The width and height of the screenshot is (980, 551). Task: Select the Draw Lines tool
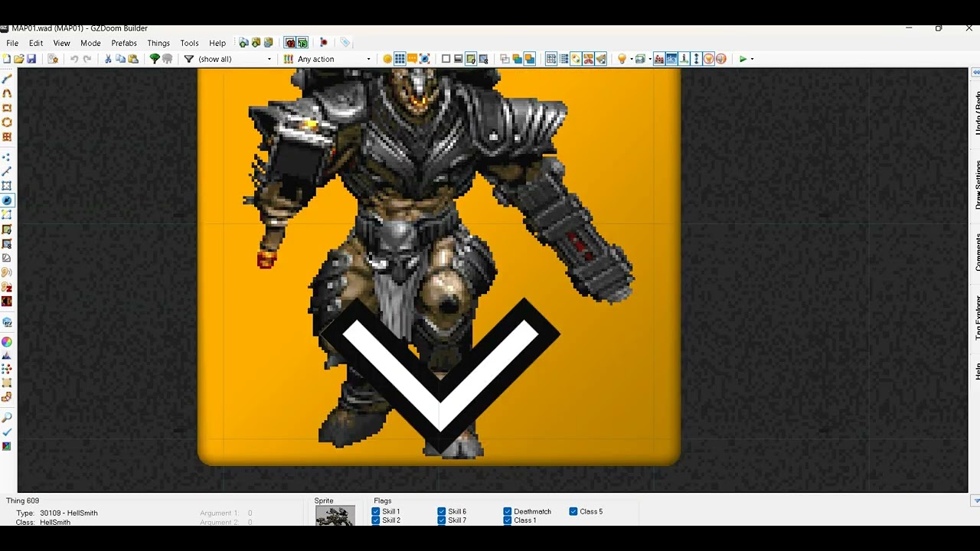tap(7, 79)
